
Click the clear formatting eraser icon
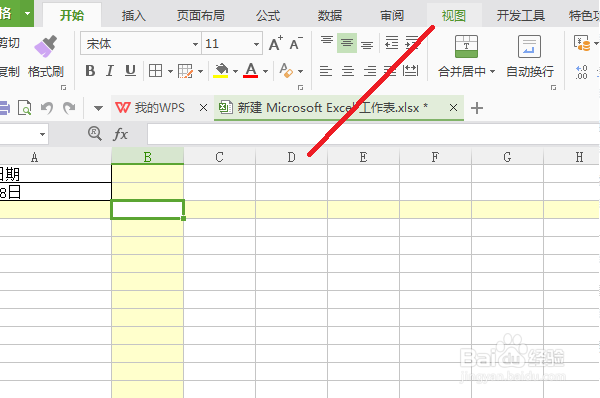coord(286,70)
